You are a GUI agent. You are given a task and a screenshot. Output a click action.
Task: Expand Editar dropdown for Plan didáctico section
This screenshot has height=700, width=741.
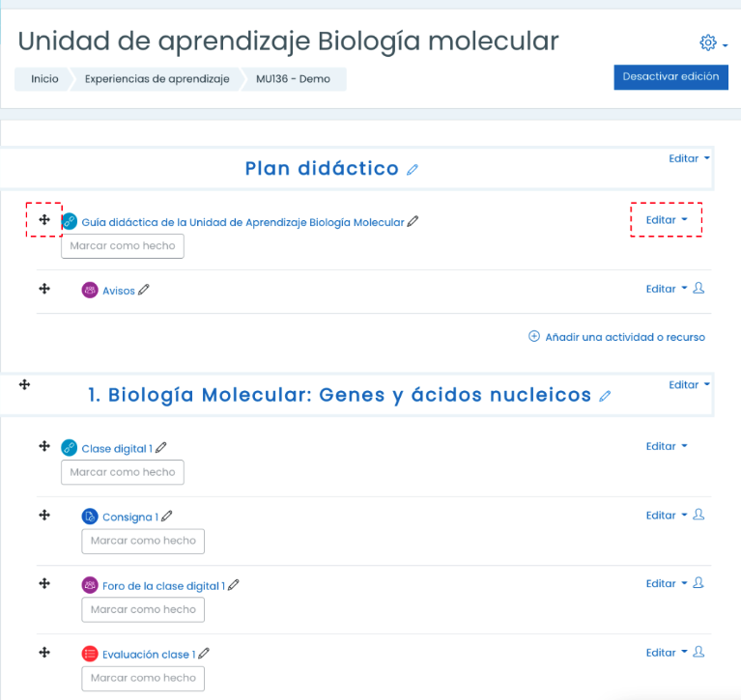[x=689, y=158]
